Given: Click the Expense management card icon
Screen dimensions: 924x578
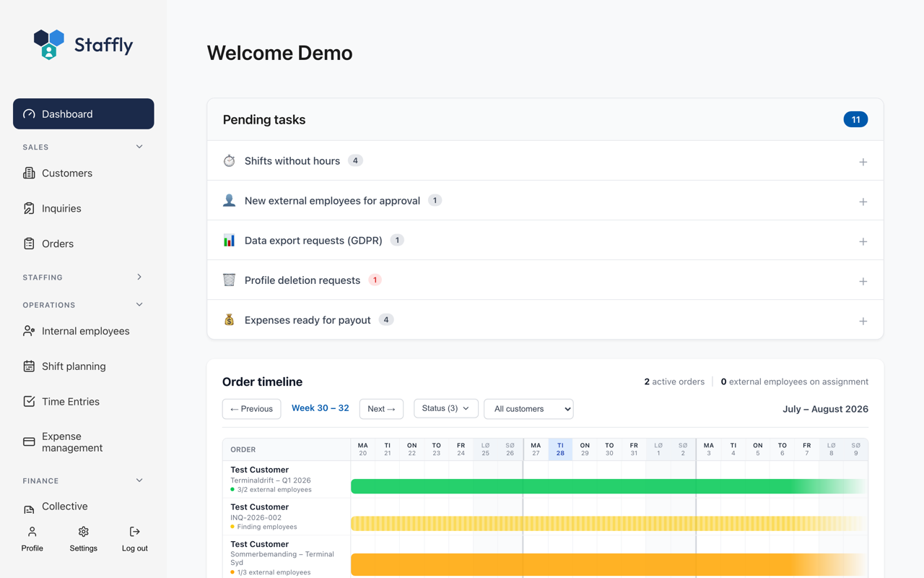Looking at the screenshot, I should click(x=29, y=442).
